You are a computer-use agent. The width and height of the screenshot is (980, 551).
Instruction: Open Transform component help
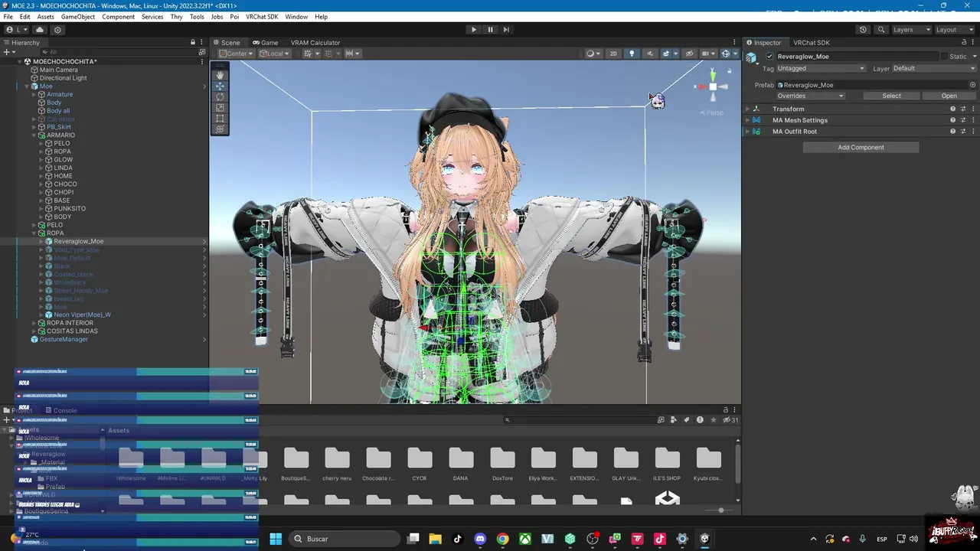953,109
